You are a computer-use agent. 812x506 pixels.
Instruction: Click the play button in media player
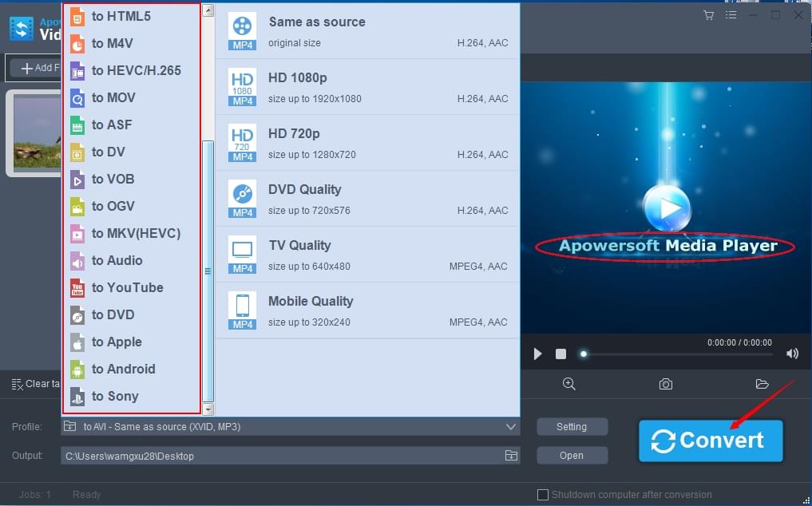coord(537,354)
